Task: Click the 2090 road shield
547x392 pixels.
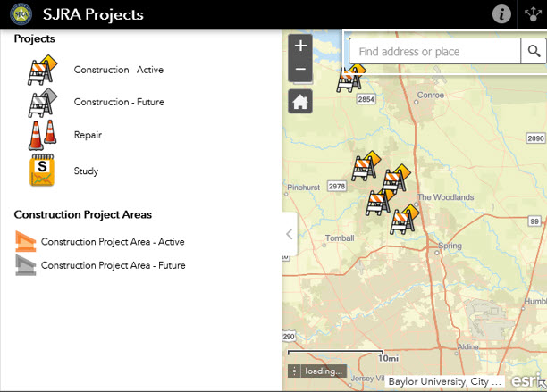Action: coord(535,138)
